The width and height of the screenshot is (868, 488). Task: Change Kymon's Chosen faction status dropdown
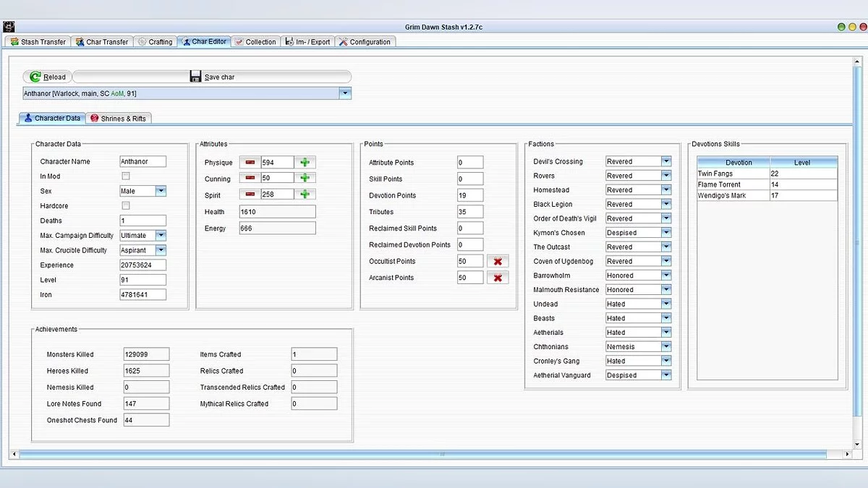pyautogui.click(x=665, y=233)
